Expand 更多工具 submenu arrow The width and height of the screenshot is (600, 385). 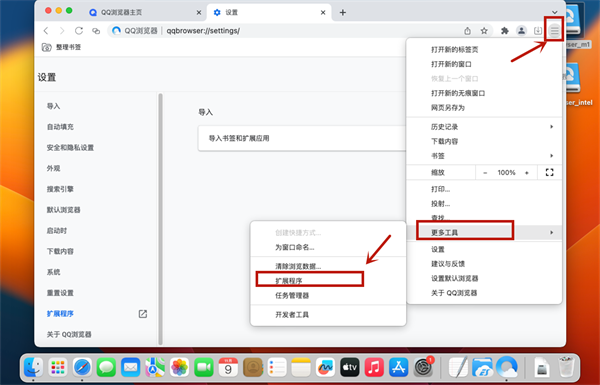tap(551, 232)
